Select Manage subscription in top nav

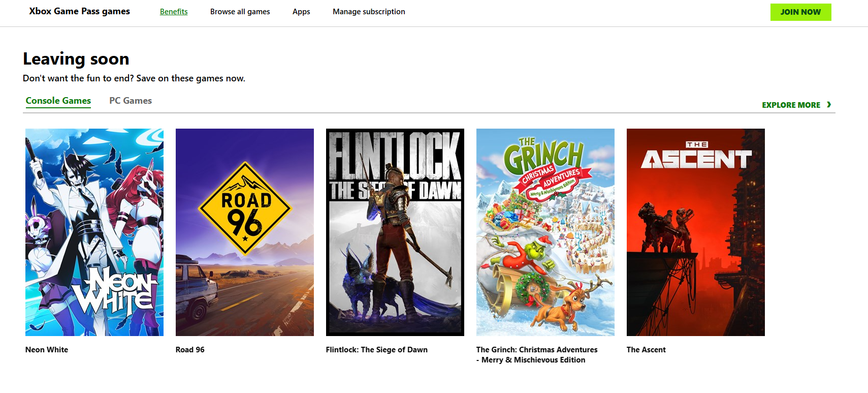(369, 12)
